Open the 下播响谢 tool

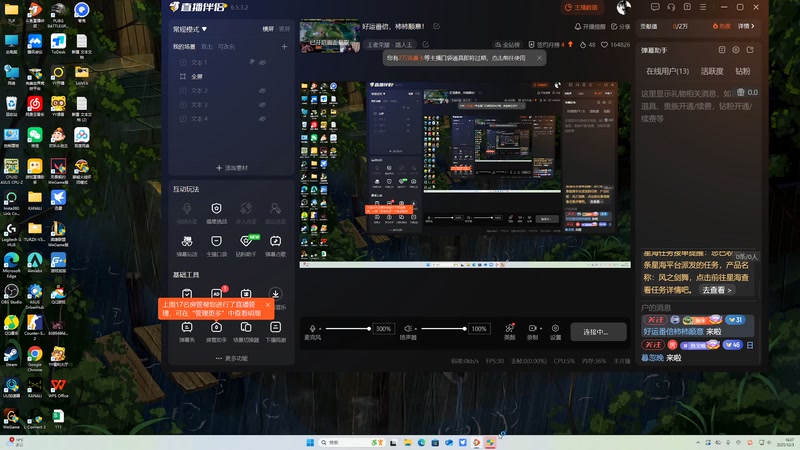[x=276, y=332]
